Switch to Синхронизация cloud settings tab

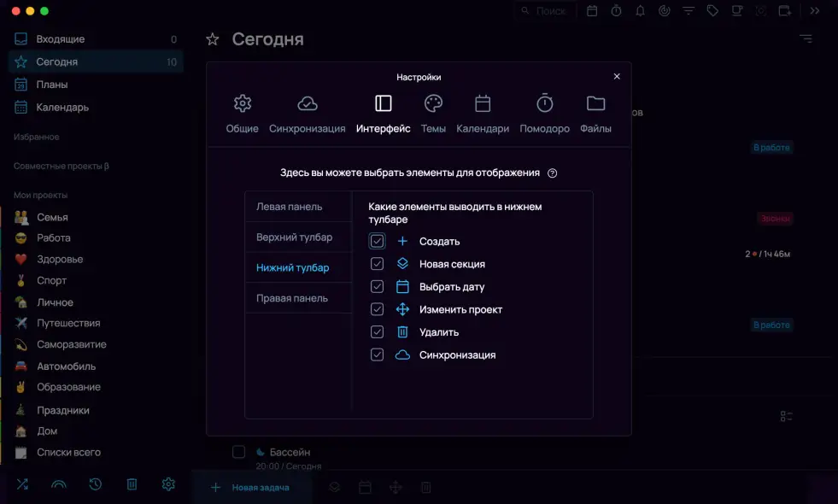[307, 114]
